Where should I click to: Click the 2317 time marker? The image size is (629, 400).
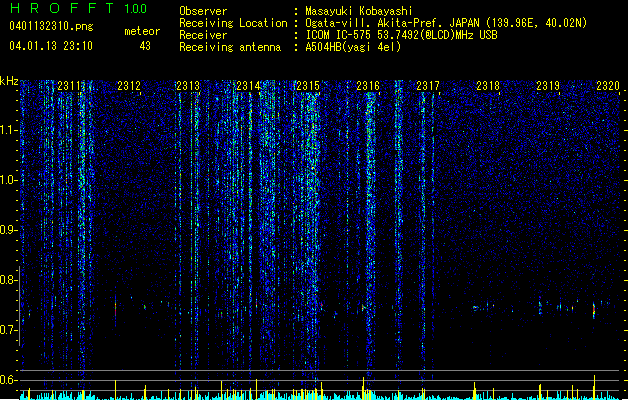[x=428, y=86]
